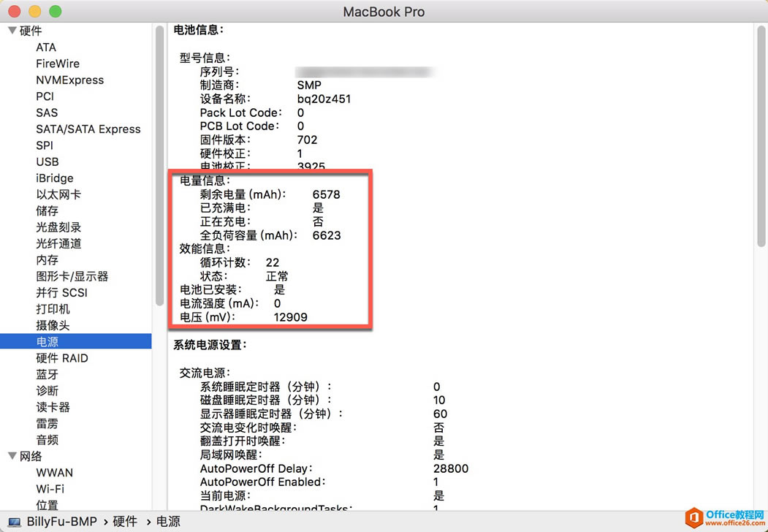This screenshot has width=768, height=532.
Task: Click the voltage value 12909
Action: pos(290,317)
